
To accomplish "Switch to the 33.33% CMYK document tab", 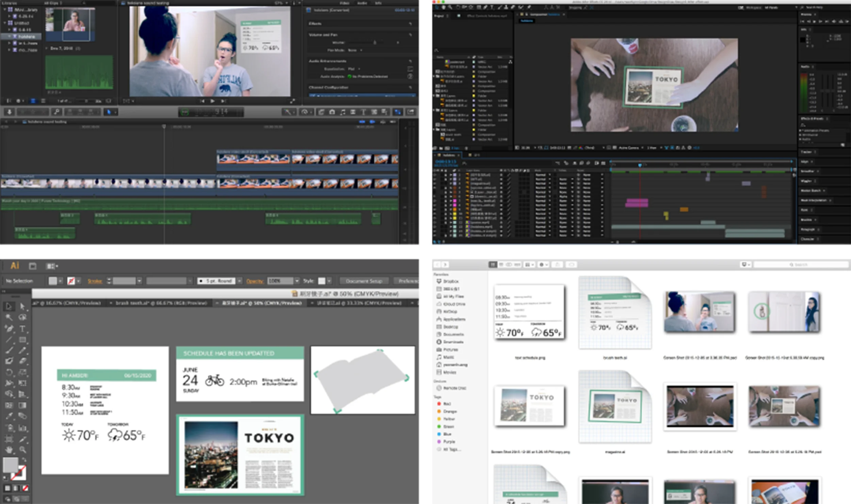I will click(359, 303).
